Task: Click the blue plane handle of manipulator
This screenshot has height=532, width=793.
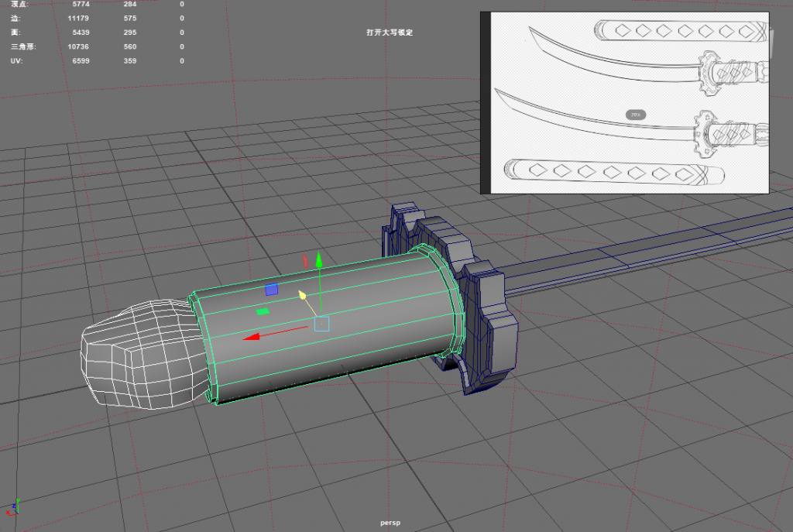Action: point(272,290)
